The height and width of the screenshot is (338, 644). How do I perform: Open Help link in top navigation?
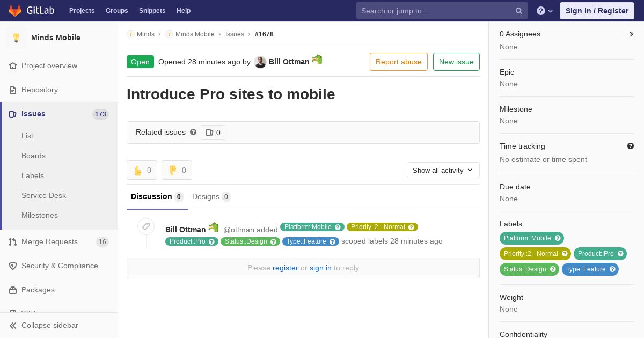(x=184, y=11)
